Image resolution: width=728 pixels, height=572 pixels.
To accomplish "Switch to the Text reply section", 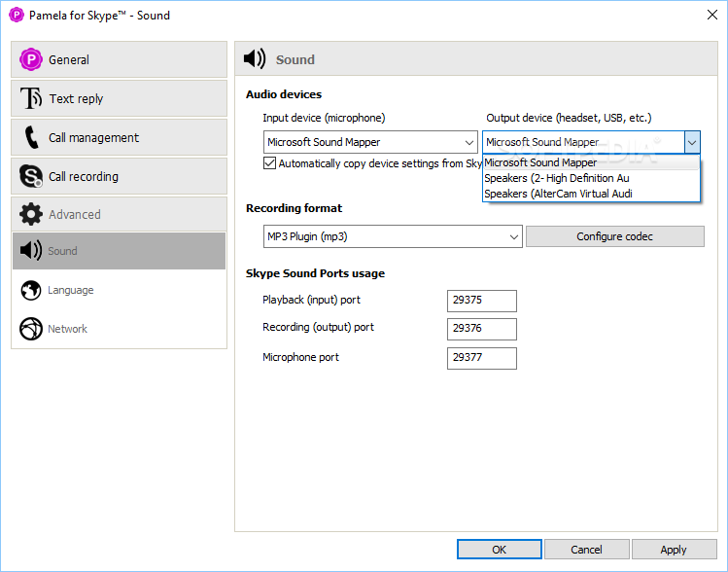I will point(120,98).
